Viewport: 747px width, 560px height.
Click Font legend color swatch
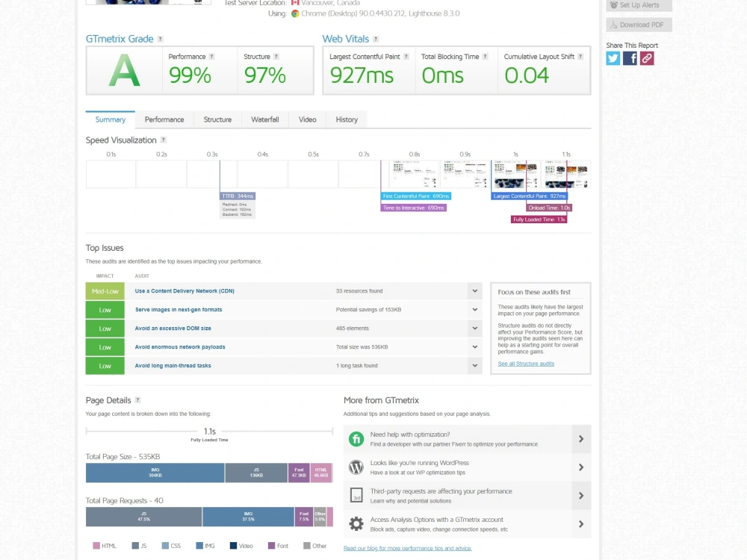tap(272, 546)
